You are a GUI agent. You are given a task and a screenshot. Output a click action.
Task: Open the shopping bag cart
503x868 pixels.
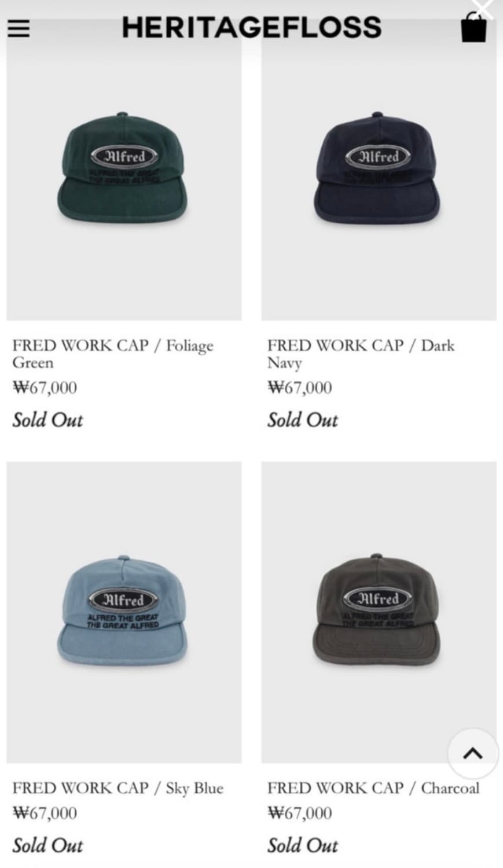(x=473, y=28)
